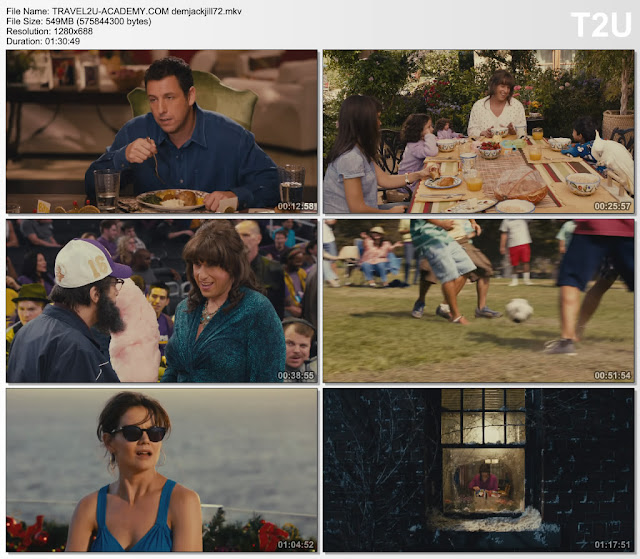Click the night window thumbnail at 01:17:51
Screen dimensions: 640x559
(x=479, y=470)
